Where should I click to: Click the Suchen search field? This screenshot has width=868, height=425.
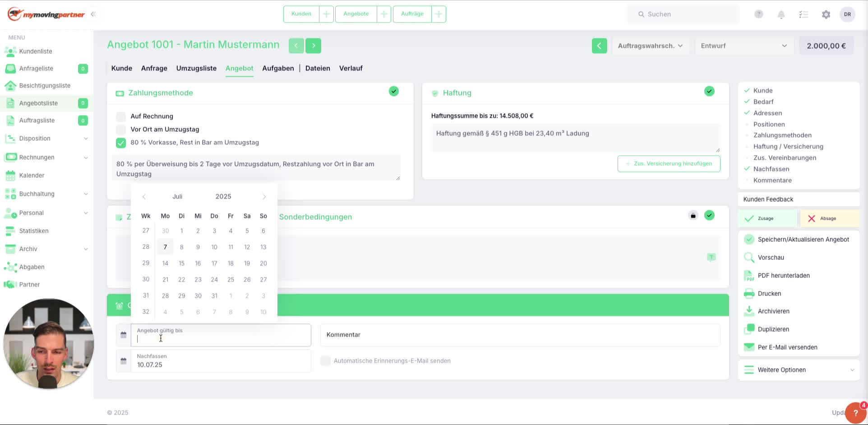pyautogui.click(x=683, y=14)
